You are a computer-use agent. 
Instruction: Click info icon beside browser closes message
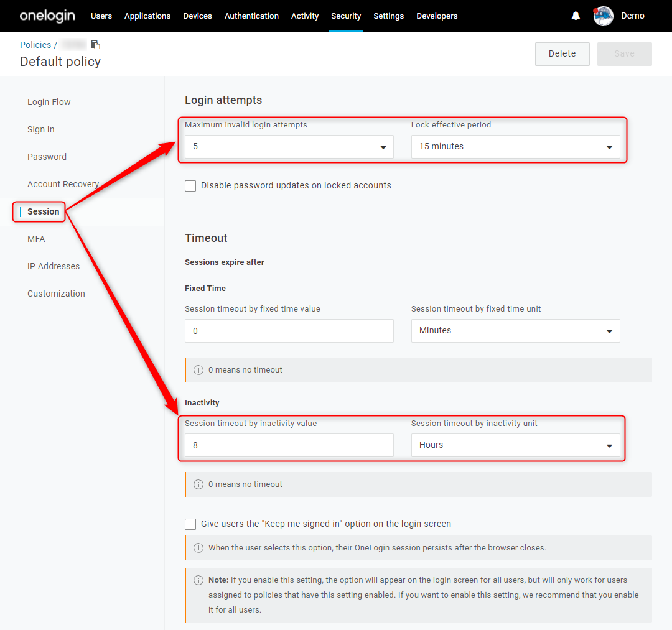click(198, 548)
